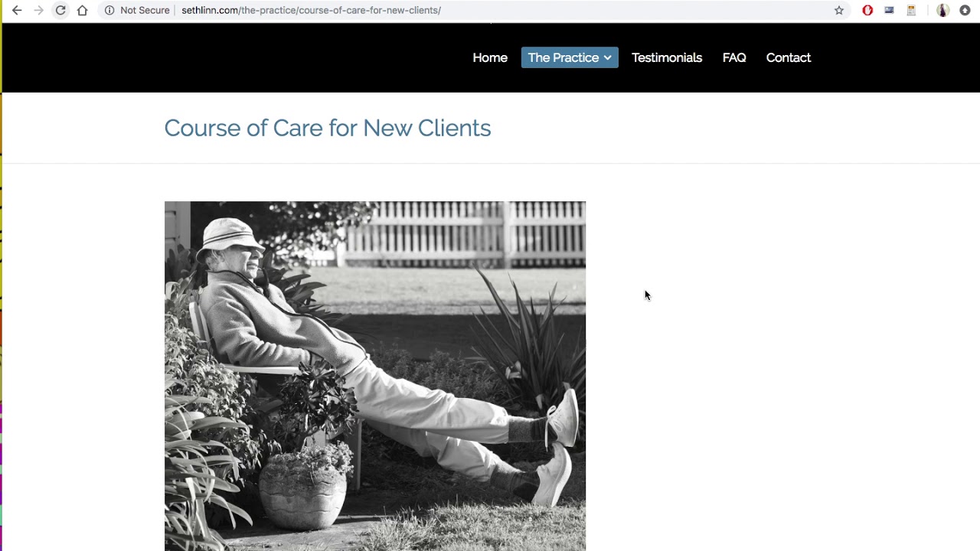This screenshot has width=980, height=551.
Task: Expand The Practice dropdown chevron
Action: pos(607,58)
